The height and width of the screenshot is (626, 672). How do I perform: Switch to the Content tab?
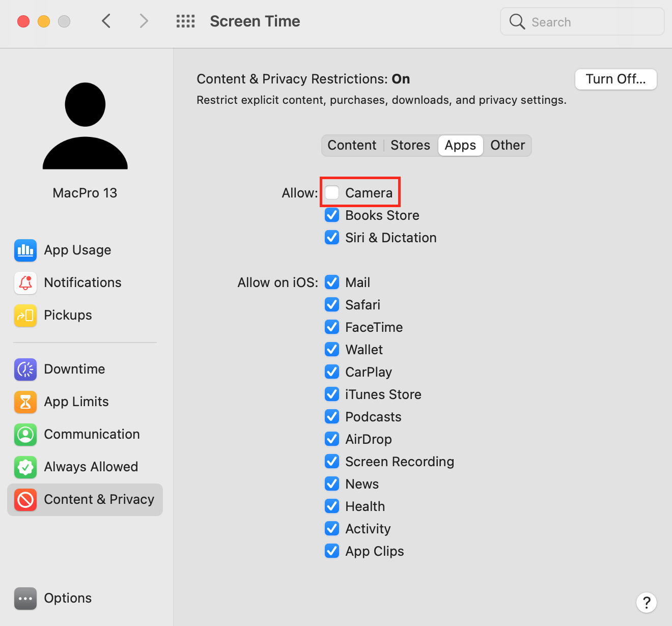click(x=352, y=146)
